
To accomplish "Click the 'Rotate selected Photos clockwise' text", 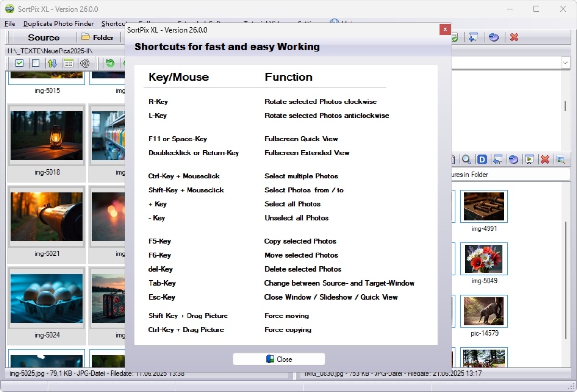I will [321, 101].
